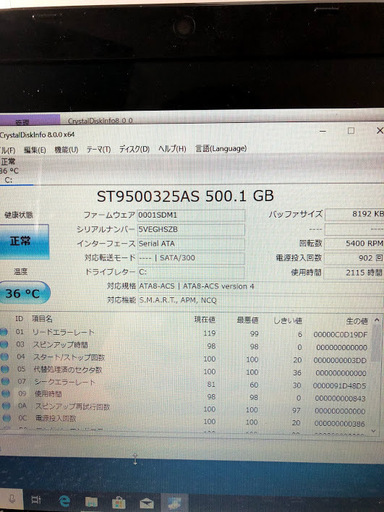Click scroll down arrow of attribute list
Viewport: 384px width, 512px height.
(x=374, y=430)
